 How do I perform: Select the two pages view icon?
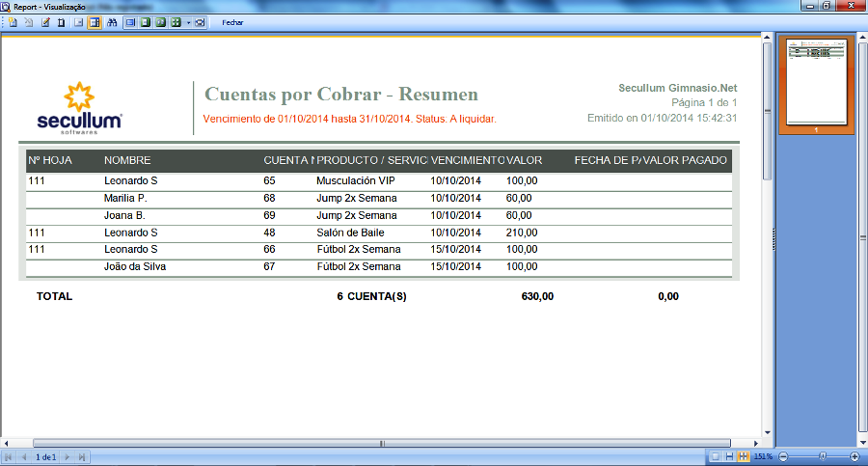[160, 23]
